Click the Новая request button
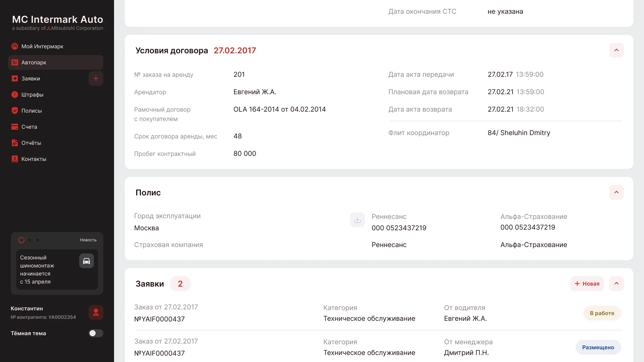The width and height of the screenshot is (644, 362). [587, 284]
